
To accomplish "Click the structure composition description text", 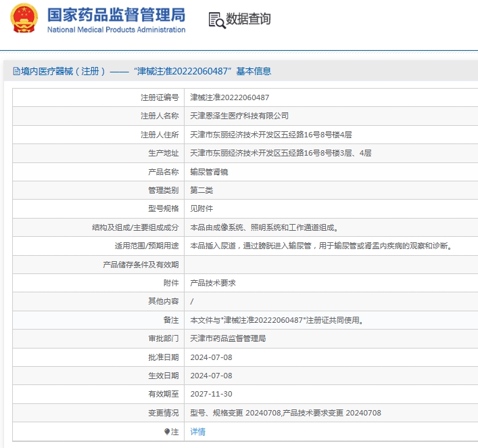I will point(264,227).
